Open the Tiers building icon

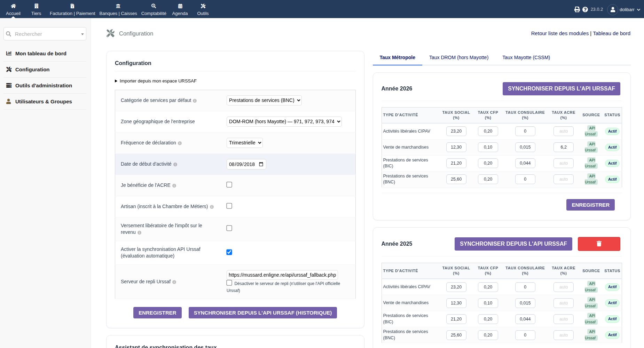[x=36, y=6]
